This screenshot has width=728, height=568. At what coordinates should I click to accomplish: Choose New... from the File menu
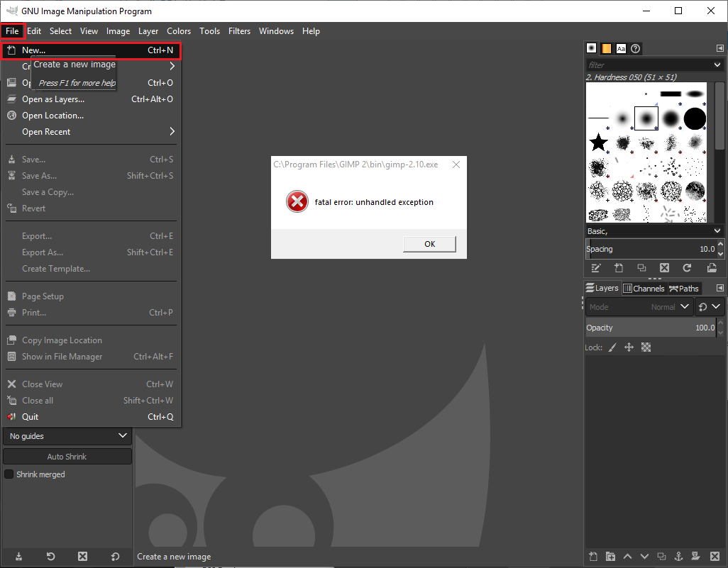pos(92,50)
